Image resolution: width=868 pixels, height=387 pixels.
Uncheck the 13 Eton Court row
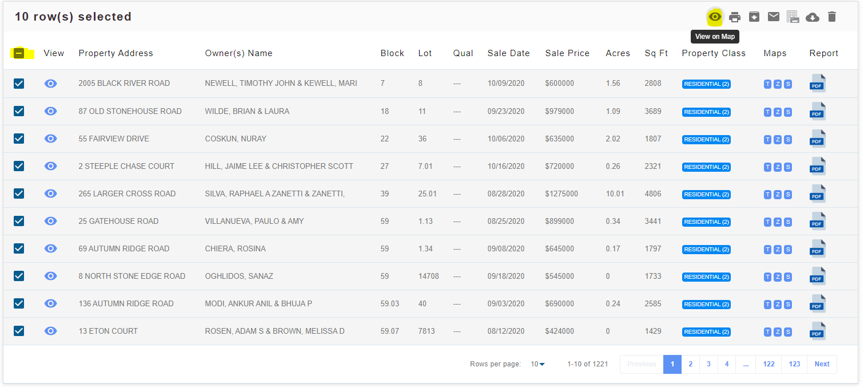click(x=19, y=331)
